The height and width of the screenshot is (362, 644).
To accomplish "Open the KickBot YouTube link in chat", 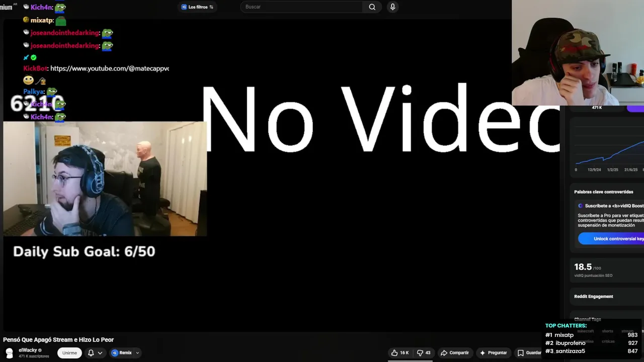I will click(110, 68).
